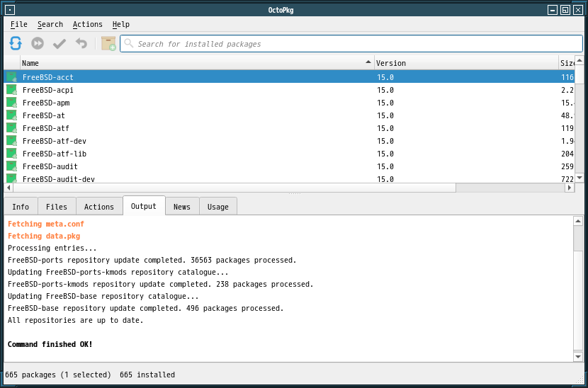Click package list horizontal scroll-right arrow
The width and height of the screenshot is (588, 388).
(570, 188)
